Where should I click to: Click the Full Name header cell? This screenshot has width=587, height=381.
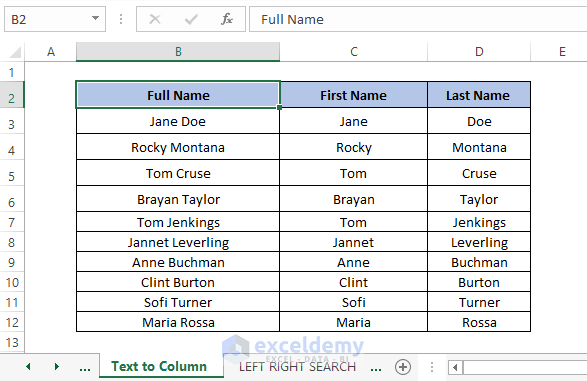(178, 95)
